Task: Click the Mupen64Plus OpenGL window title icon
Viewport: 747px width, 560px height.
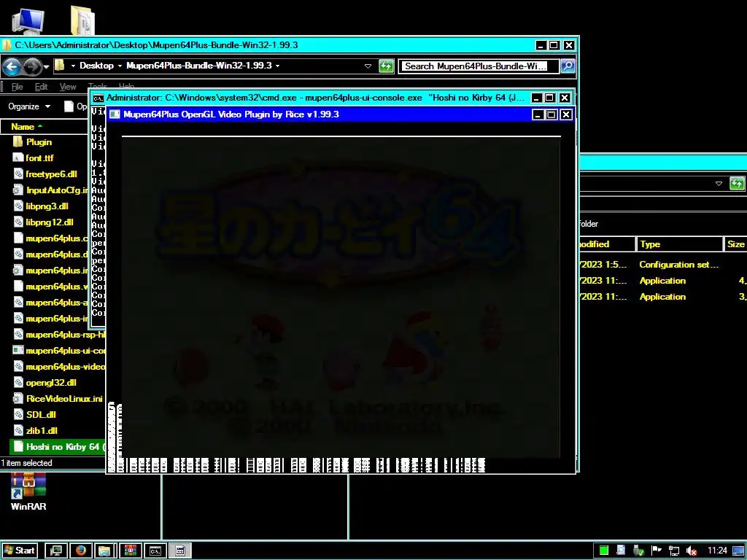Action: coord(115,114)
